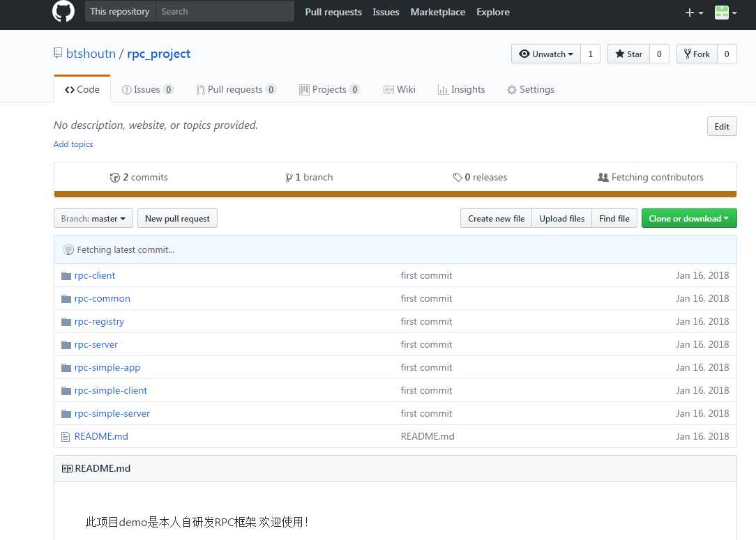Expand the Branch: master selector

click(x=93, y=219)
